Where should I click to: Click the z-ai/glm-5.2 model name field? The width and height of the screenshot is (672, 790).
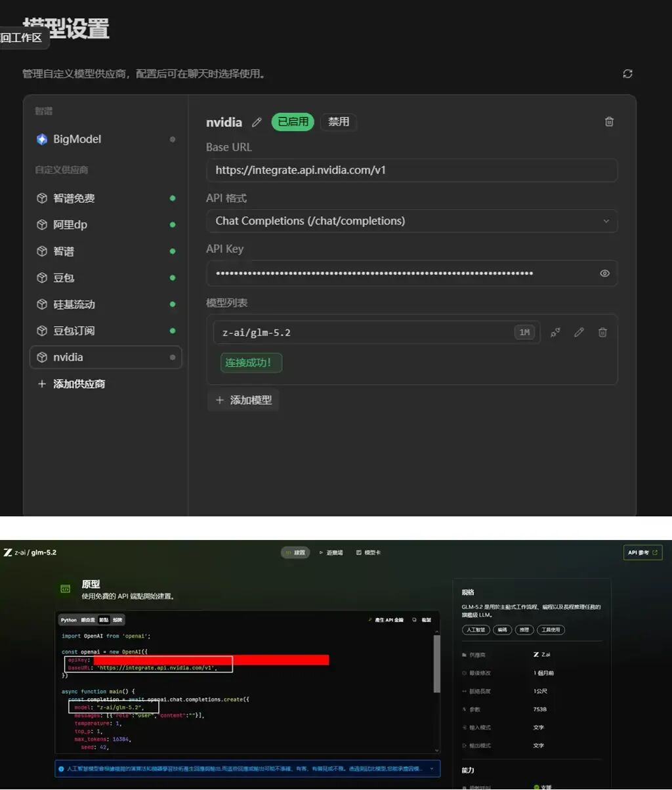(377, 333)
